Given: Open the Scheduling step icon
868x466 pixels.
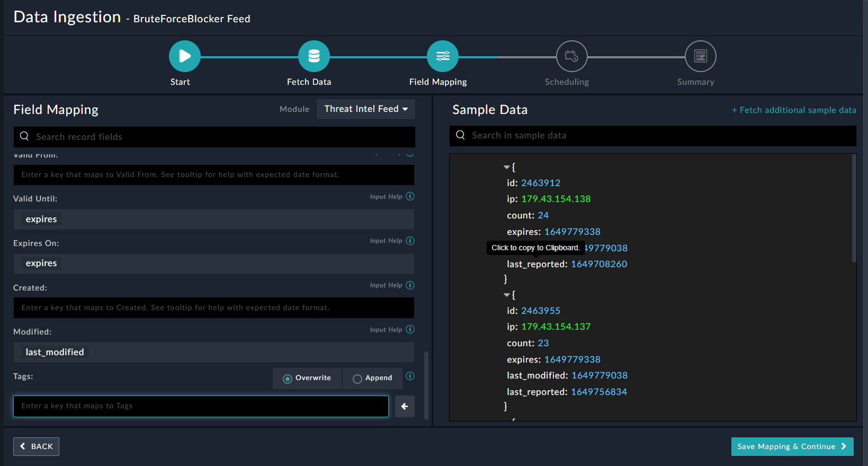Looking at the screenshot, I should click(x=571, y=56).
